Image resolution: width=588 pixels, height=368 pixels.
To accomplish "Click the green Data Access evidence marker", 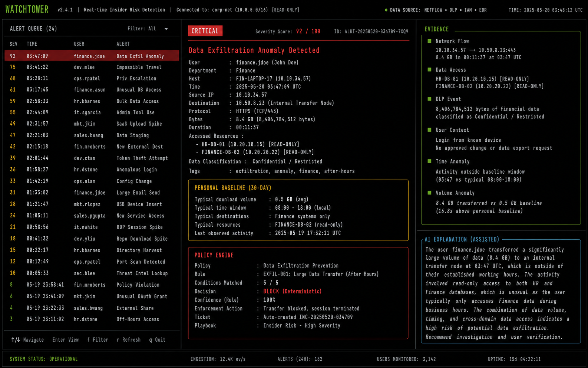I will click(429, 70).
